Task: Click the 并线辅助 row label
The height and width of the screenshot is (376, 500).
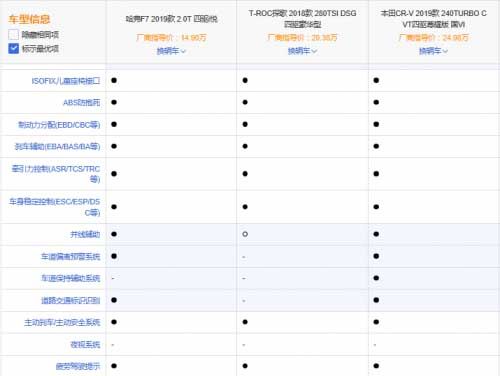Action: pyautogui.click(x=85, y=234)
